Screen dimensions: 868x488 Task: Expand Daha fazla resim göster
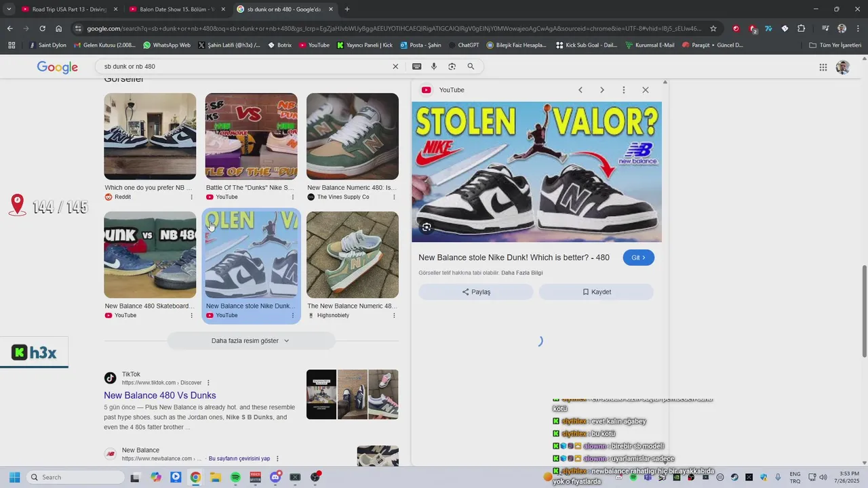[251, 341]
